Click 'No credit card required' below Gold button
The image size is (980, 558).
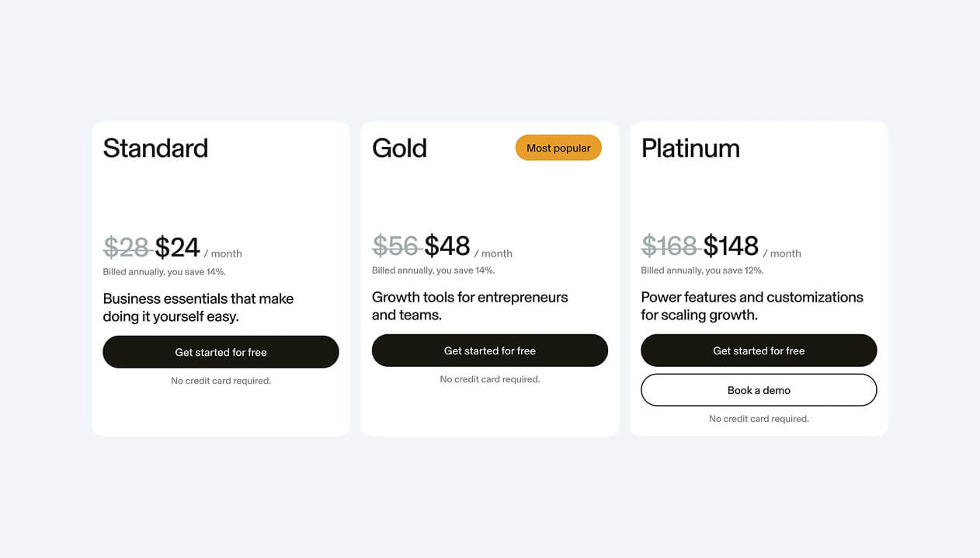489,379
